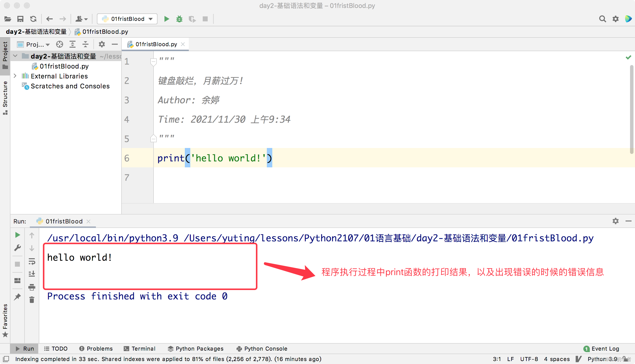The height and width of the screenshot is (364, 635).
Task: Open Project panel options gear
Action: [x=102, y=44]
